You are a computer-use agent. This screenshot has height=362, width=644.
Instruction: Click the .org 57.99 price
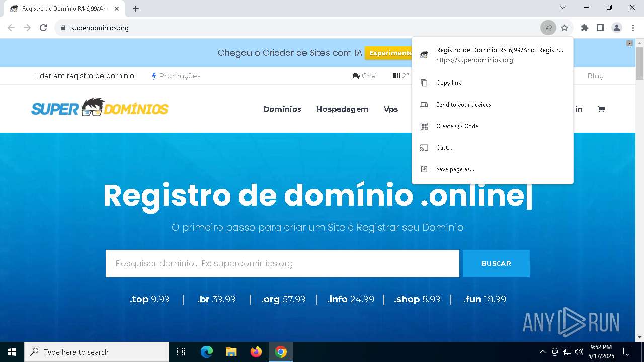[283, 299]
